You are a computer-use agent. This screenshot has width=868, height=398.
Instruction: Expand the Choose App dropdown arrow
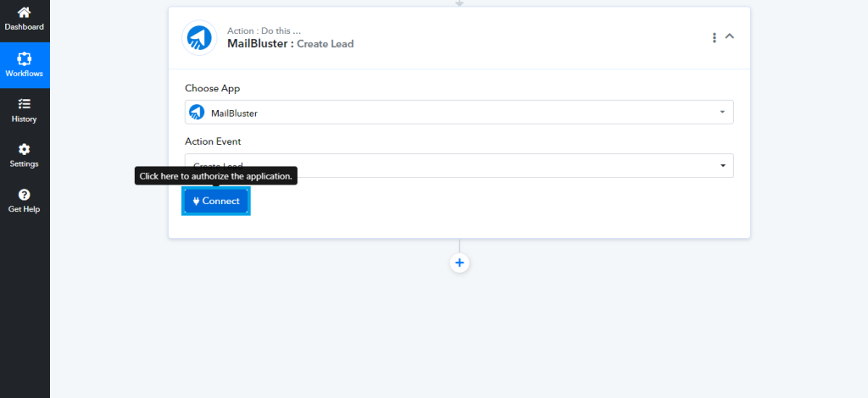[721, 113]
